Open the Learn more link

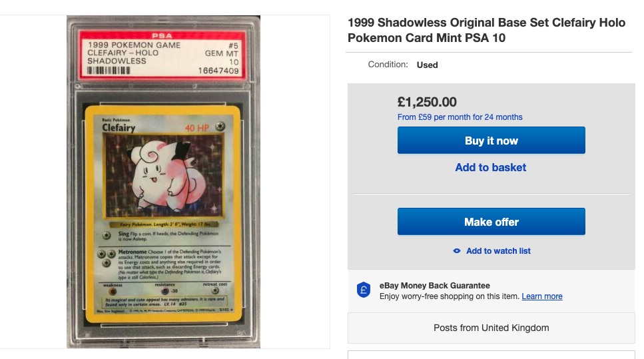point(541,296)
